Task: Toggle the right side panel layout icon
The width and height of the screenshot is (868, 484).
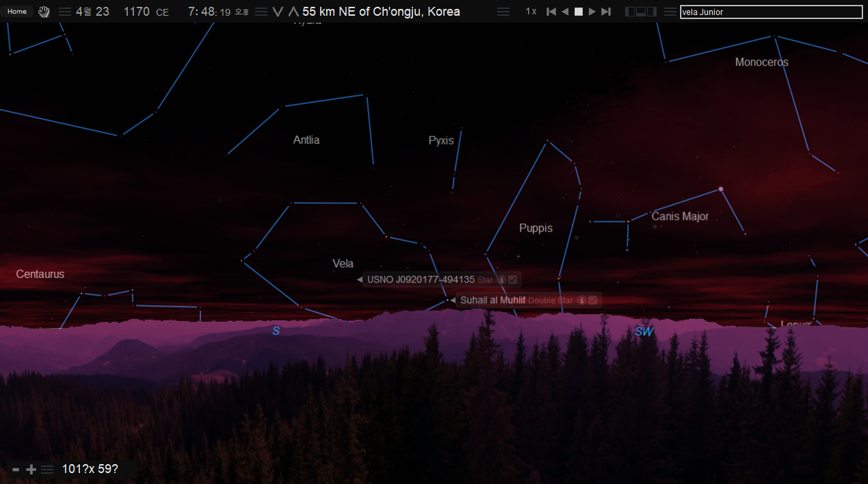Action: [652, 12]
